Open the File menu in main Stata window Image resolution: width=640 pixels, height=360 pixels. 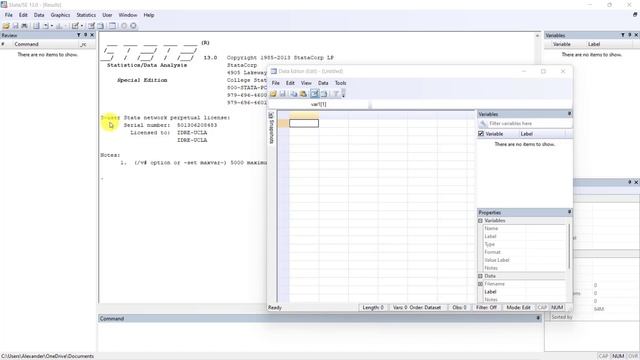pos(9,15)
